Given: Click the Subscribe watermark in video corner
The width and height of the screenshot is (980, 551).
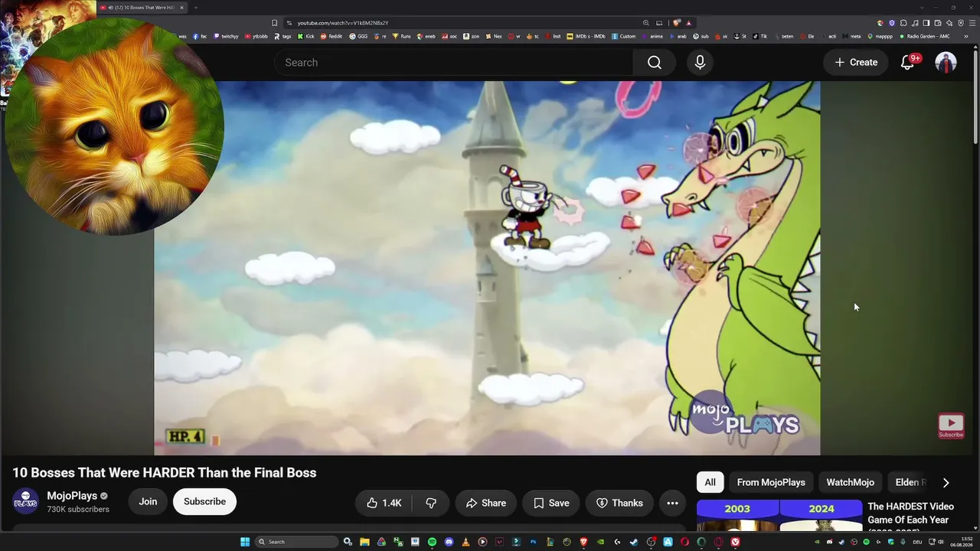Looking at the screenshot, I should (951, 426).
